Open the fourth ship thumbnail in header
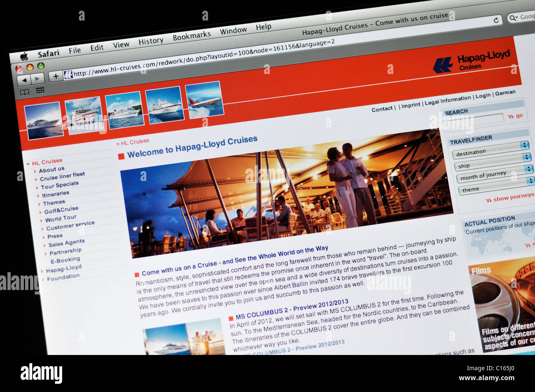 165,104
